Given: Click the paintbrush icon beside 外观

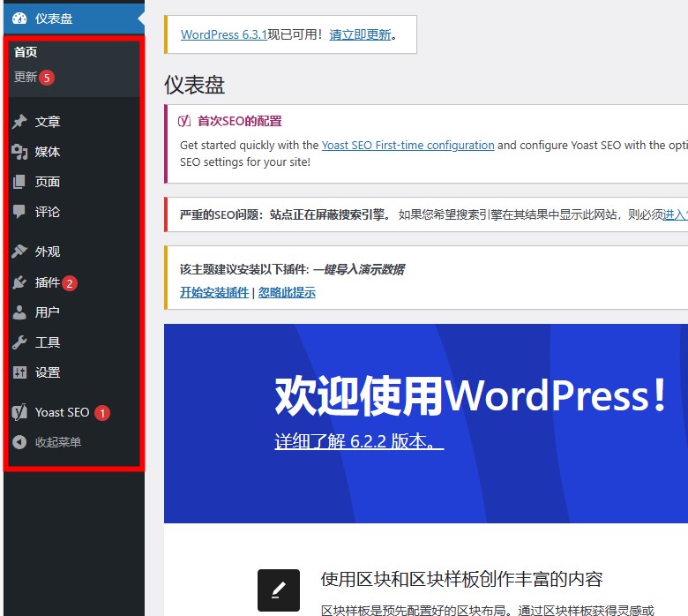Looking at the screenshot, I should point(19,252).
